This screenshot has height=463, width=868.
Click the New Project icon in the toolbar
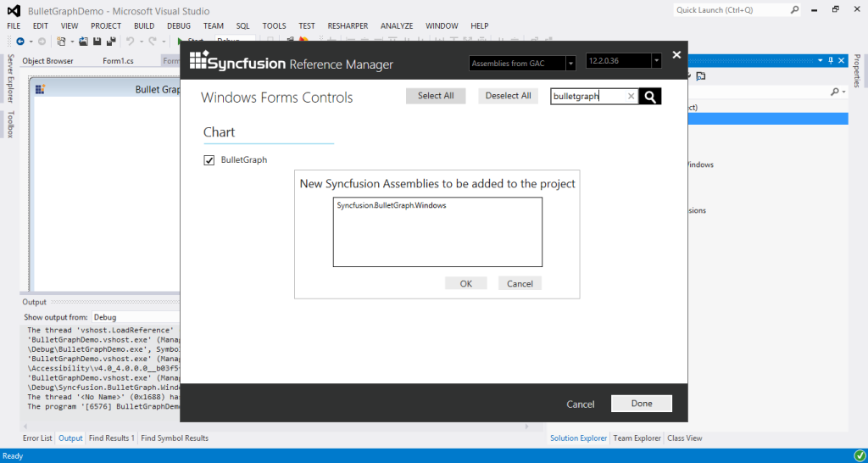click(61, 41)
